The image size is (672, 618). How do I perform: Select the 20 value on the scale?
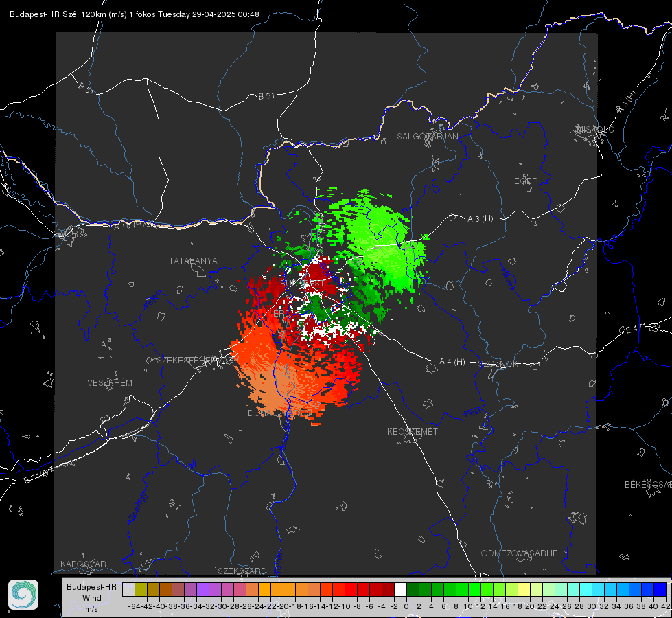click(530, 606)
